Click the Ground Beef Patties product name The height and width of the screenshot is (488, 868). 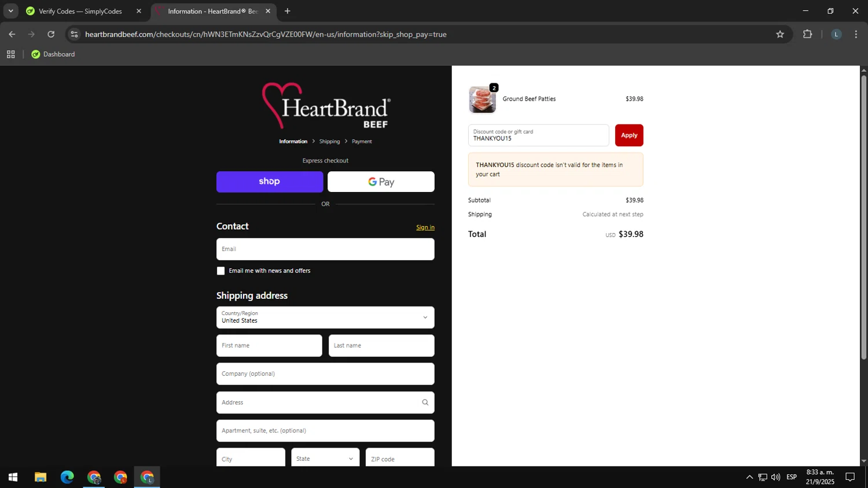point(529,99)
